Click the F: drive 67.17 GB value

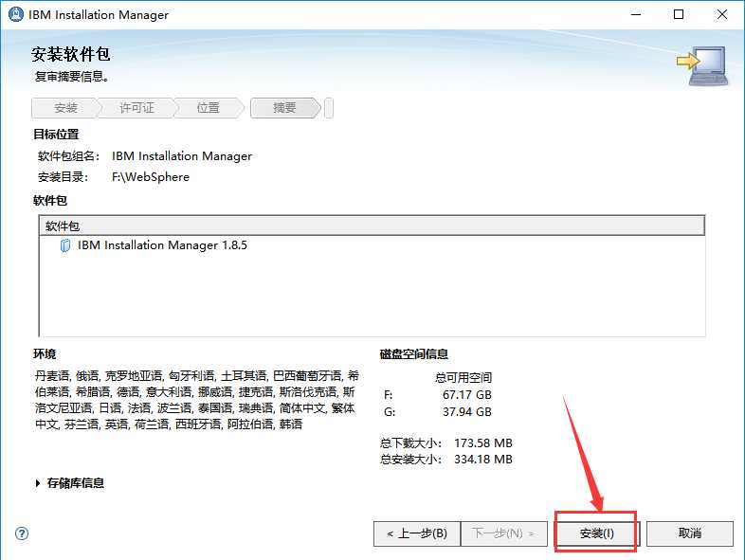tap(467, 395)
